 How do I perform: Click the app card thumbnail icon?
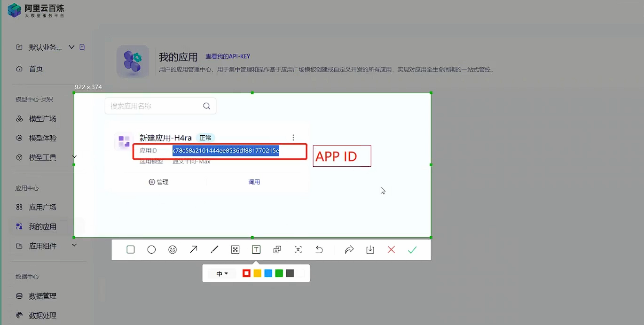[x=124, y=141]
